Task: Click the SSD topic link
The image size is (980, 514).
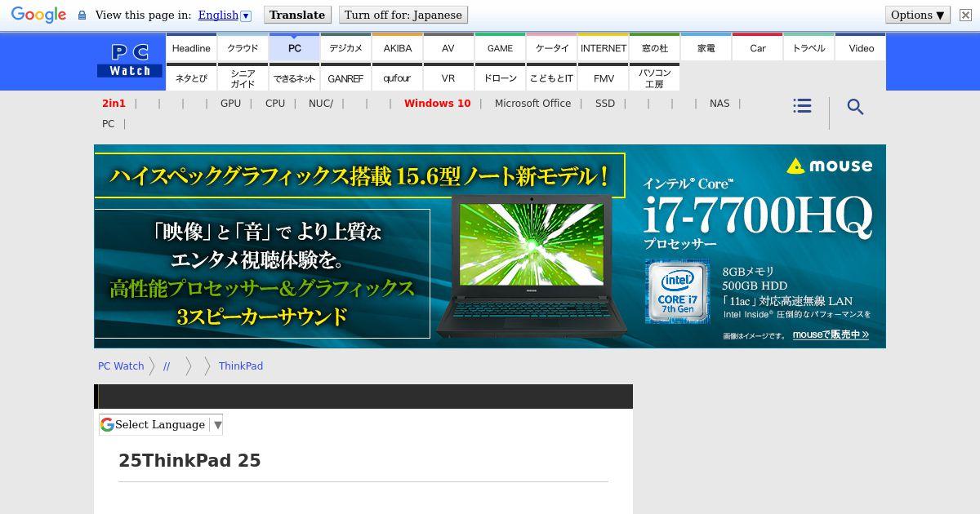Action: tap(605, 104)
